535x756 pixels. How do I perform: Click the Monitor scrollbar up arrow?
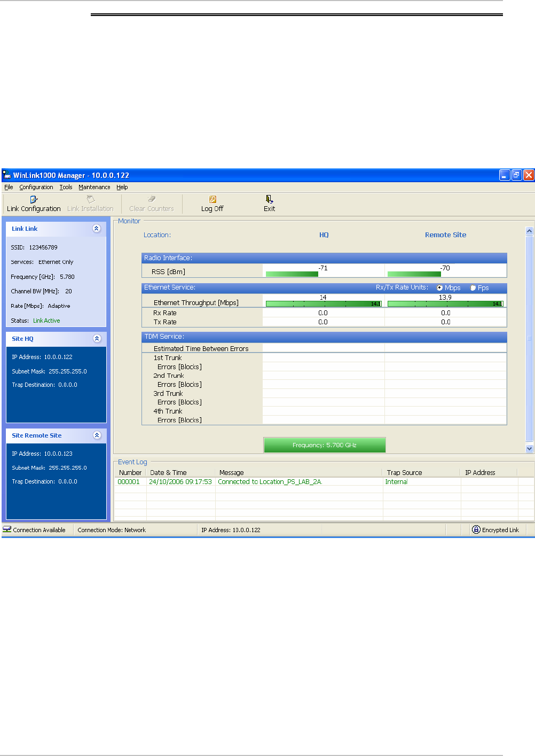pyautogui.click(x=530, y=231)
